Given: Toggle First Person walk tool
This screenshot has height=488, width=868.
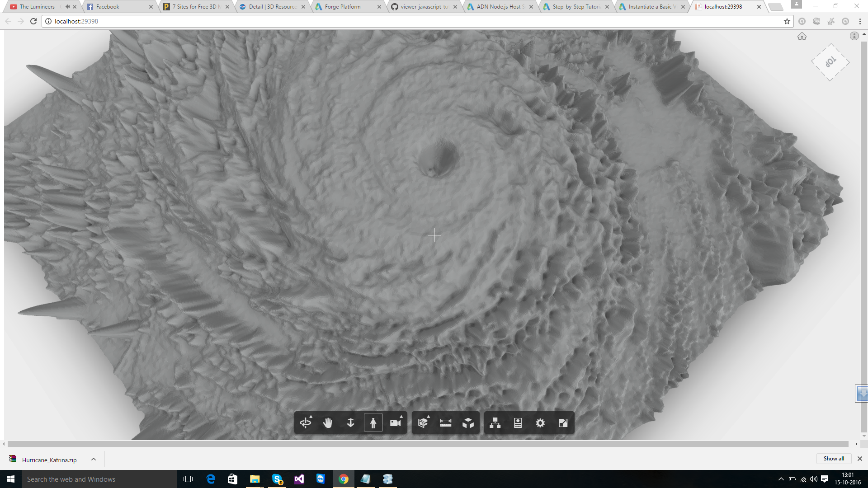Looking at the screenshot, I should click(x=373, y=423).
